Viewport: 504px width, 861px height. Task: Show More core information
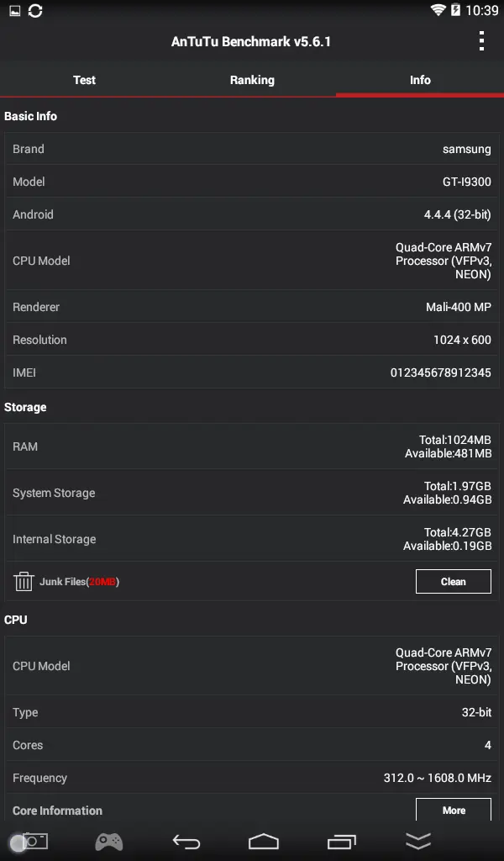tap(454, 810)
